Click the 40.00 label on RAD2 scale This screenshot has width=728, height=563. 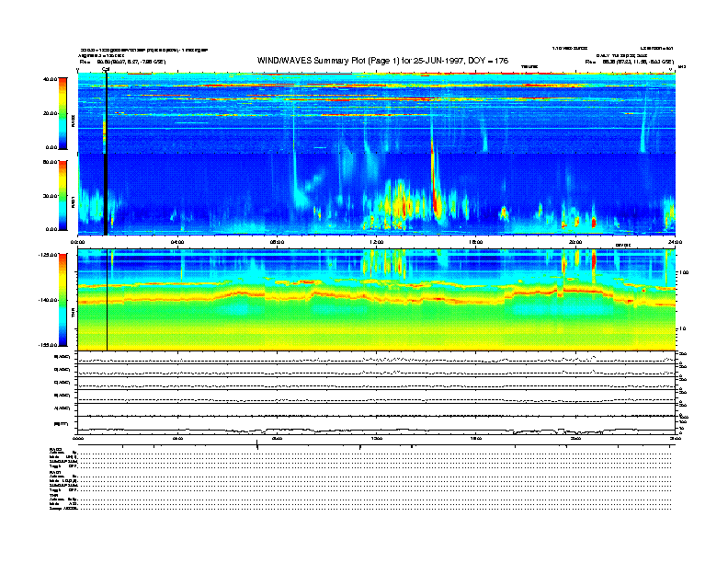point(50,79)
